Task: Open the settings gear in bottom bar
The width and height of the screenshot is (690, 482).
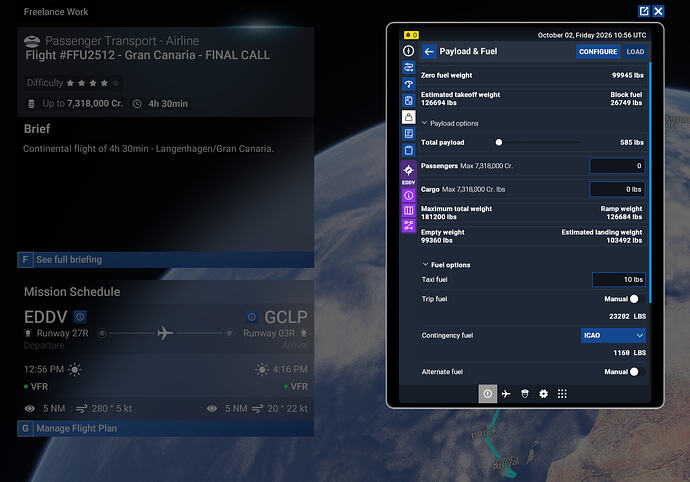Action: [x=543, y=394]
